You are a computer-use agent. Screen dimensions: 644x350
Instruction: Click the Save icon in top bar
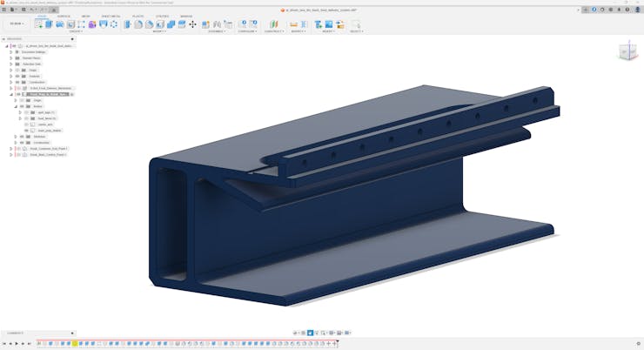[x=23, y=10]
